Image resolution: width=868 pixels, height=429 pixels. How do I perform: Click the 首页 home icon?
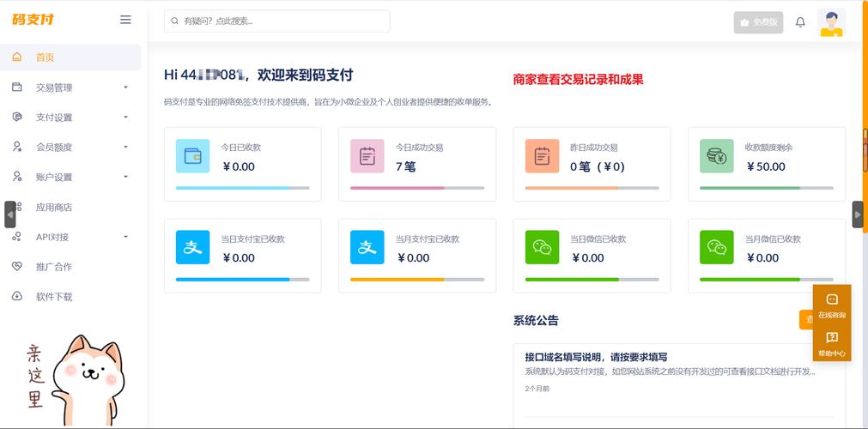pyautogui.click(x=17, y=57)
